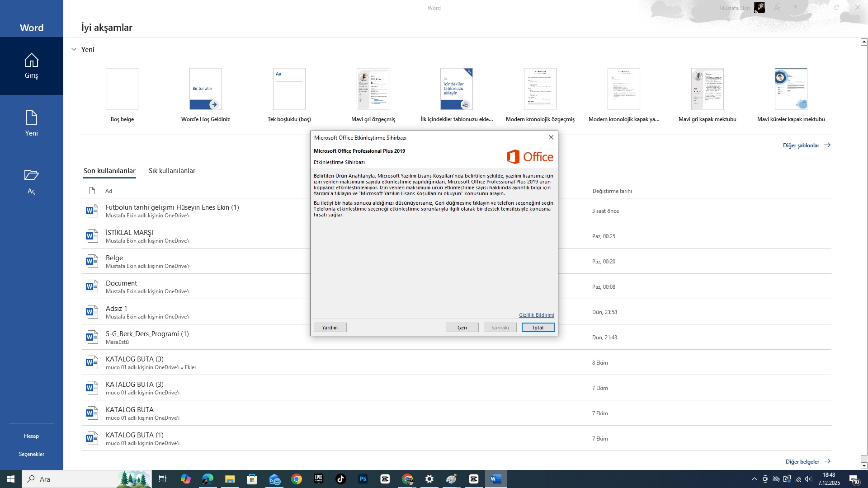The image size is (868, 488).
Task: Switch to Sık kullanılanlar tab
Action: 172,171
